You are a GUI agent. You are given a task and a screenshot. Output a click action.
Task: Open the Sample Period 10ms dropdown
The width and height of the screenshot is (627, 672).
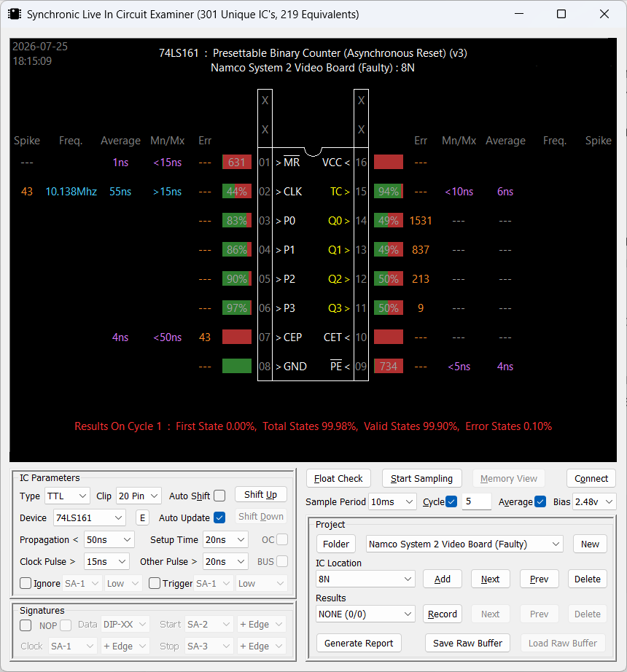[392, 501]
